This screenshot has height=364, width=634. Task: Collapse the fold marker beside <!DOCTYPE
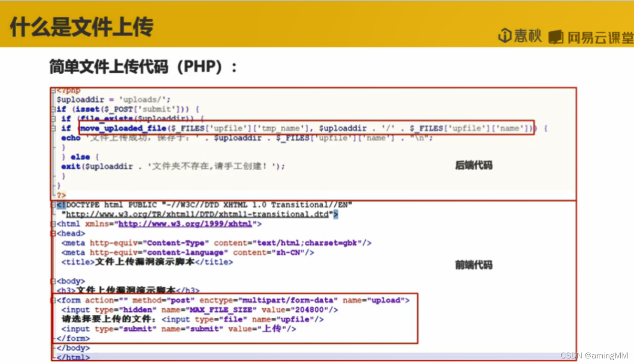[x=53, y=205]
